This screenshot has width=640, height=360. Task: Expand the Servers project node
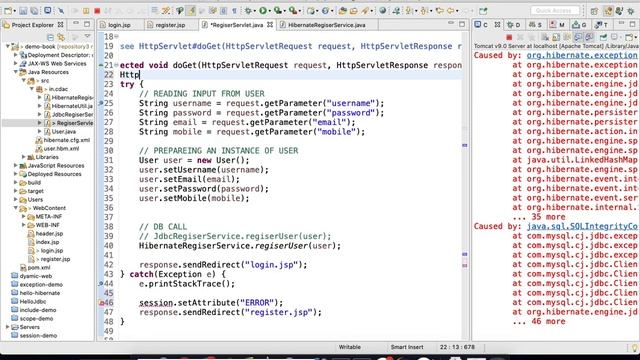[8, 327]
